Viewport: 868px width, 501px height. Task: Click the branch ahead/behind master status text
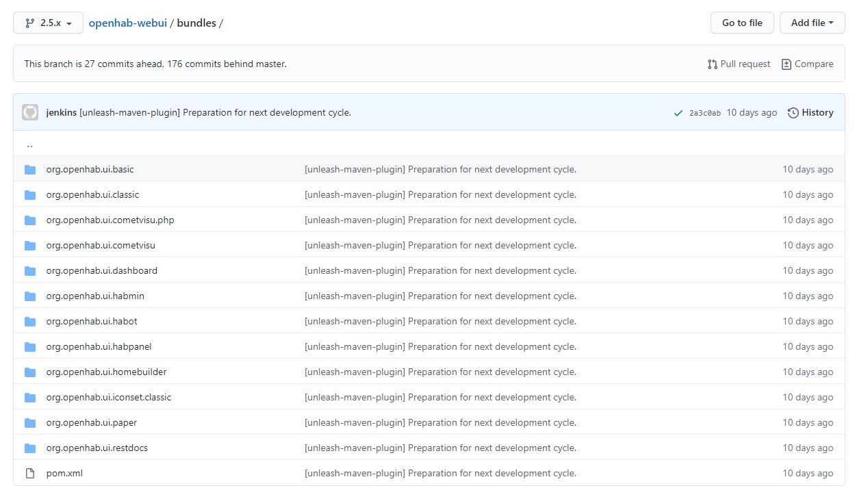click(155, 64)
